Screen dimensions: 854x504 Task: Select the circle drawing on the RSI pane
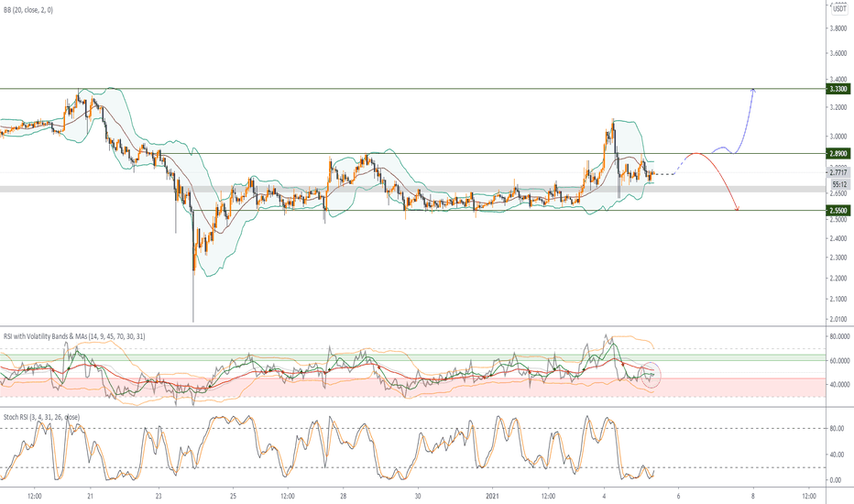pyautogui.click(x=651, y=374)
